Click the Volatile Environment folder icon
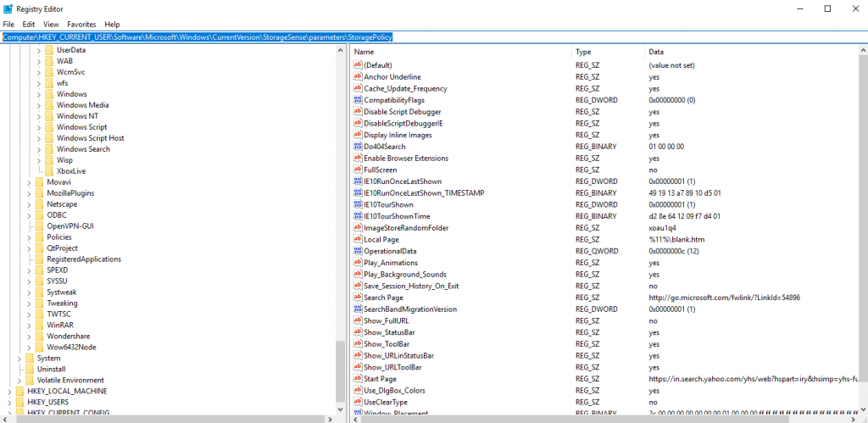 [x=30, y=381]
